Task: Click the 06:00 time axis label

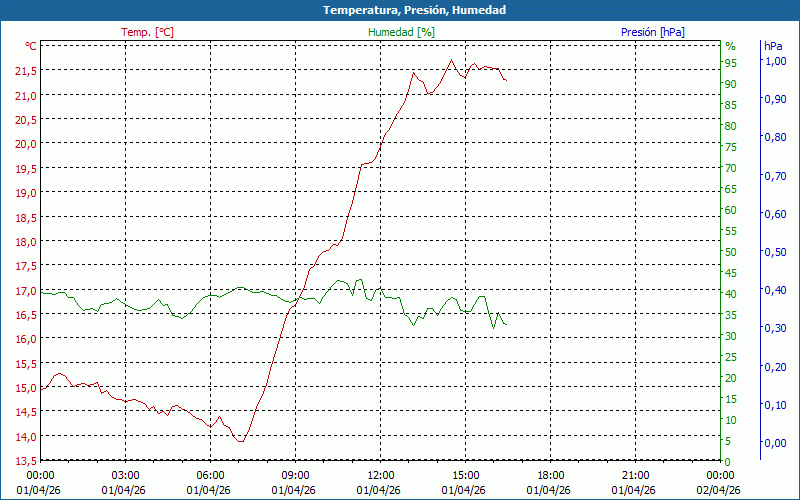Action: click(x=210, y=476)
